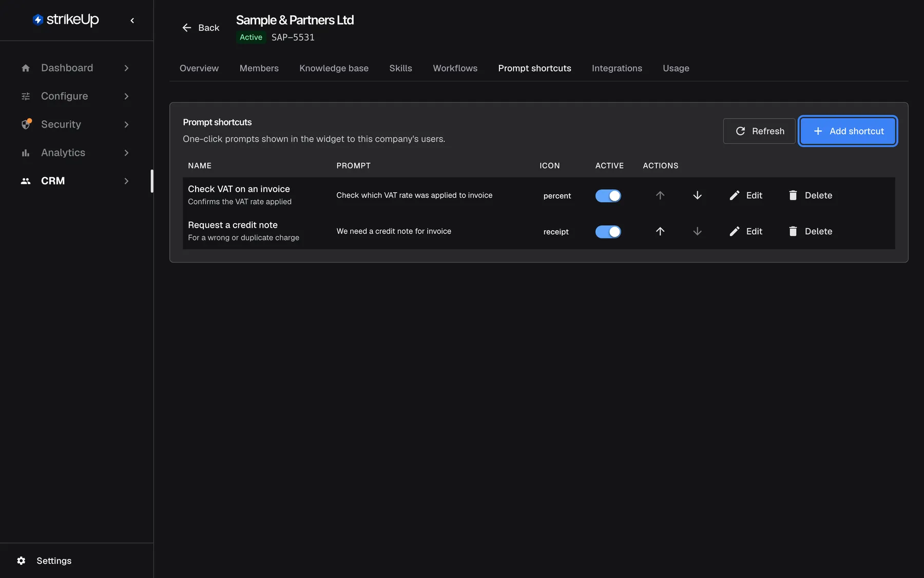Open Settings in the sidebar
Viewport: 924px width, 578px height.
tap(54, 561)
